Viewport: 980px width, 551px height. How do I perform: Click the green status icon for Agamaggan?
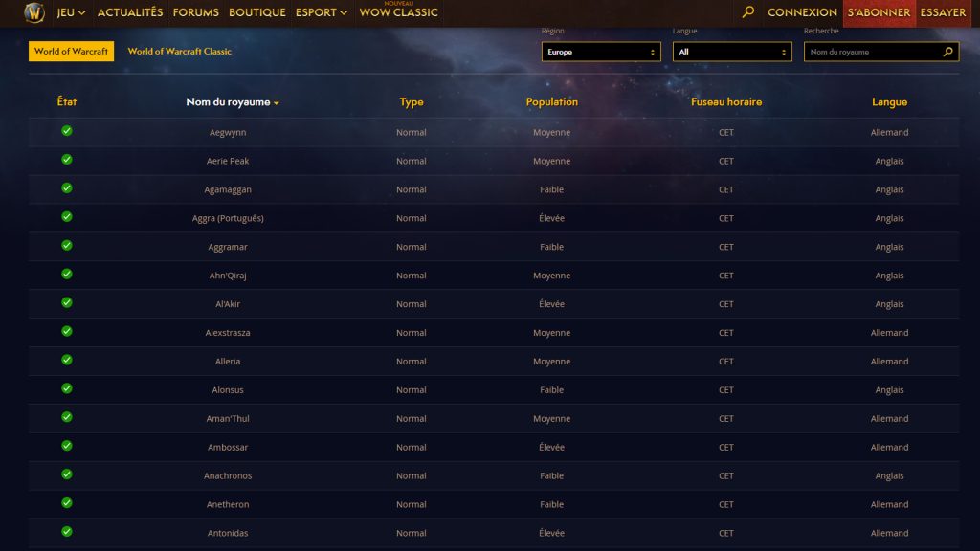[66, 188]
